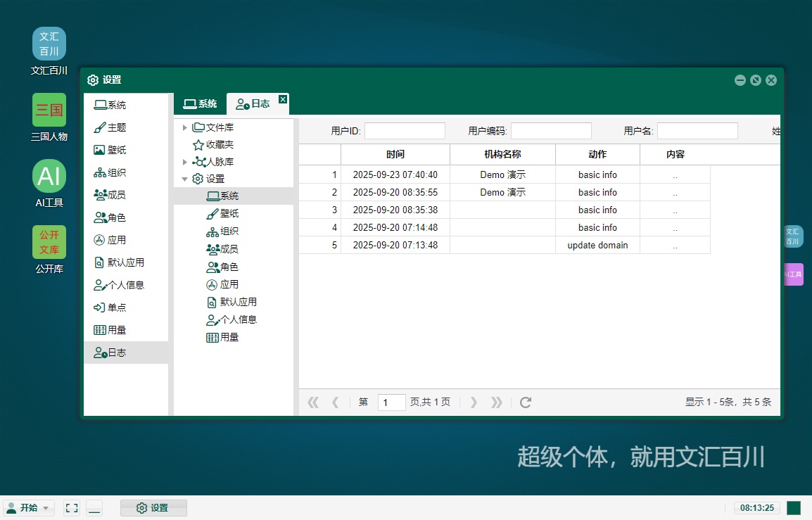Open the 三国人物 desktop icon

49,110
